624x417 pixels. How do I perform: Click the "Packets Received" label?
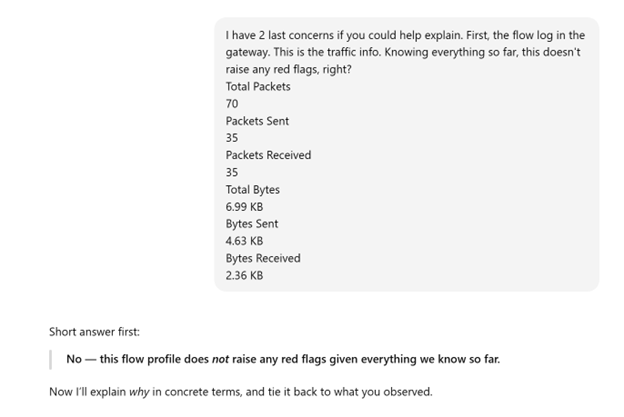click(x=268, y=155)
